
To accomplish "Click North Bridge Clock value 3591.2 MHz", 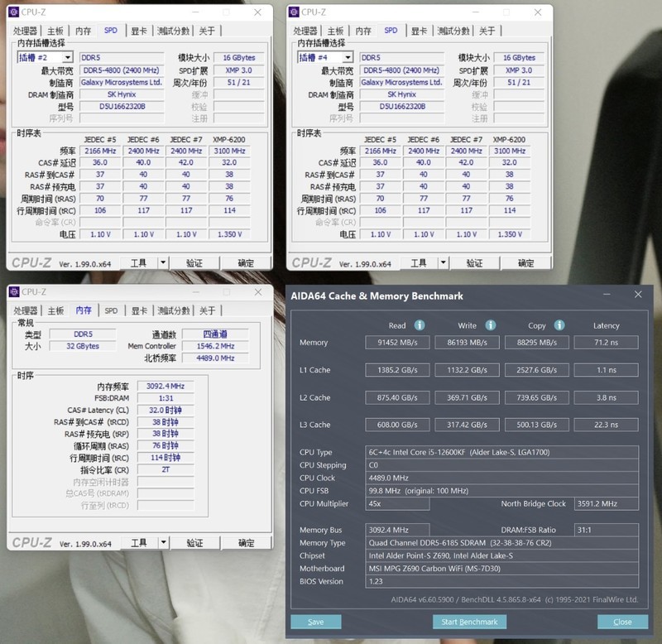I will pyautogui.click(x=607, y=503).
